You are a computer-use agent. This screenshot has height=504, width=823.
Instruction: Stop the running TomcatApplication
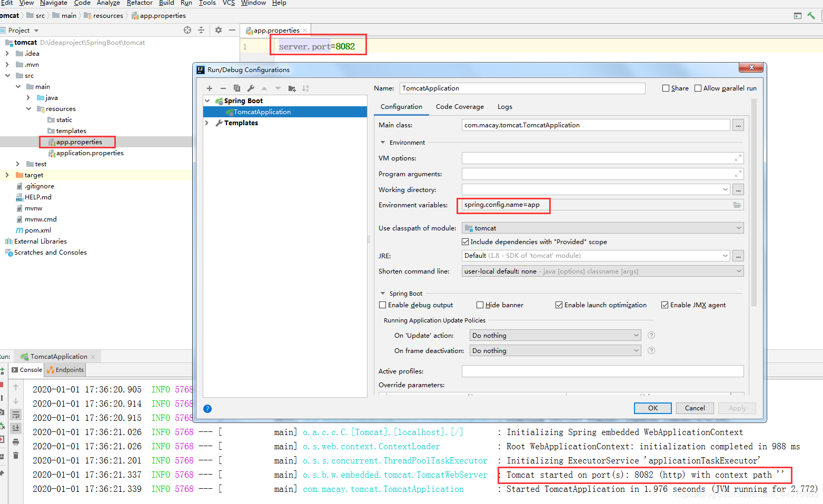[2, 385]
